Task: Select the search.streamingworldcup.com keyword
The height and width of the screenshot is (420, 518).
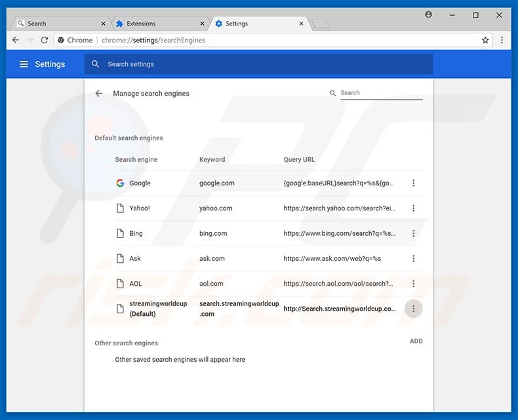Action: point(239,309)
